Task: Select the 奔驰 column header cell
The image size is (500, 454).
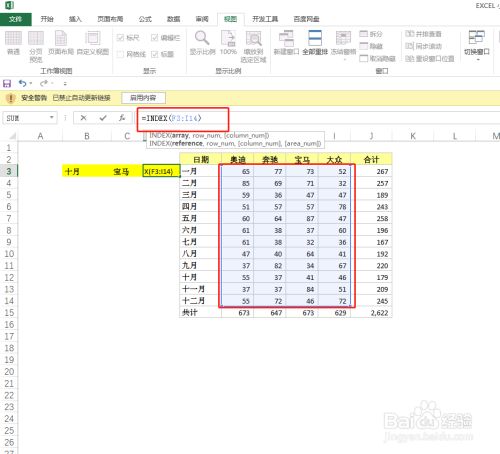Action: click(x=270, y=160)
